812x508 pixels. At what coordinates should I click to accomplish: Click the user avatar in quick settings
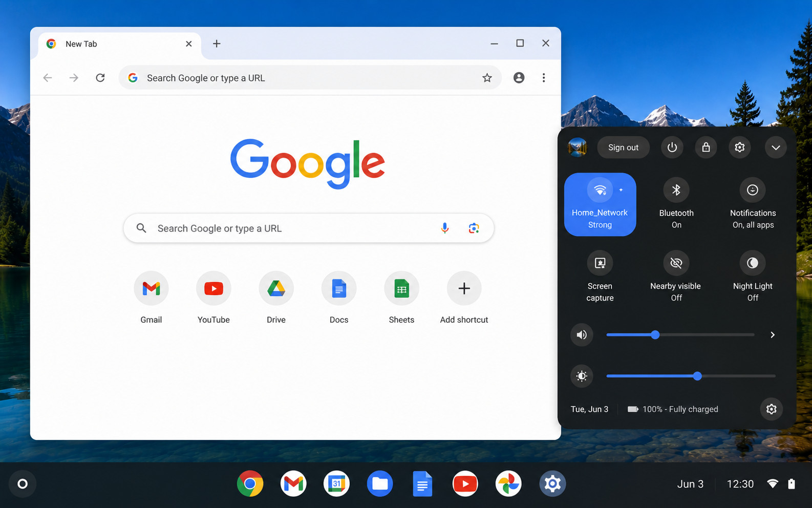(577, 147)
